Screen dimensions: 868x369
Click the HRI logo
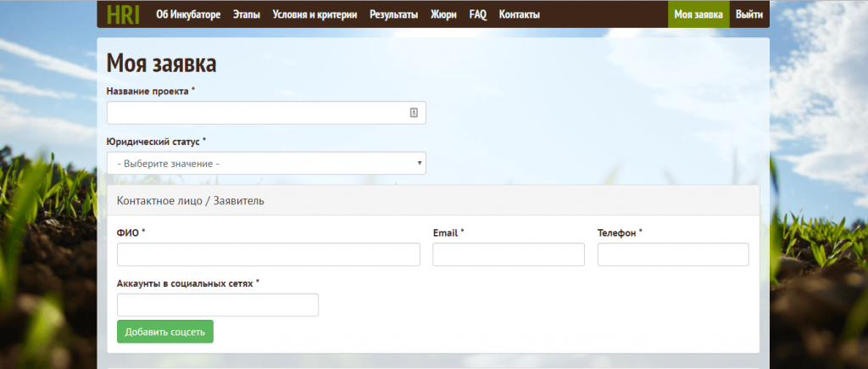pyautogui.click(x=123, y=14)
